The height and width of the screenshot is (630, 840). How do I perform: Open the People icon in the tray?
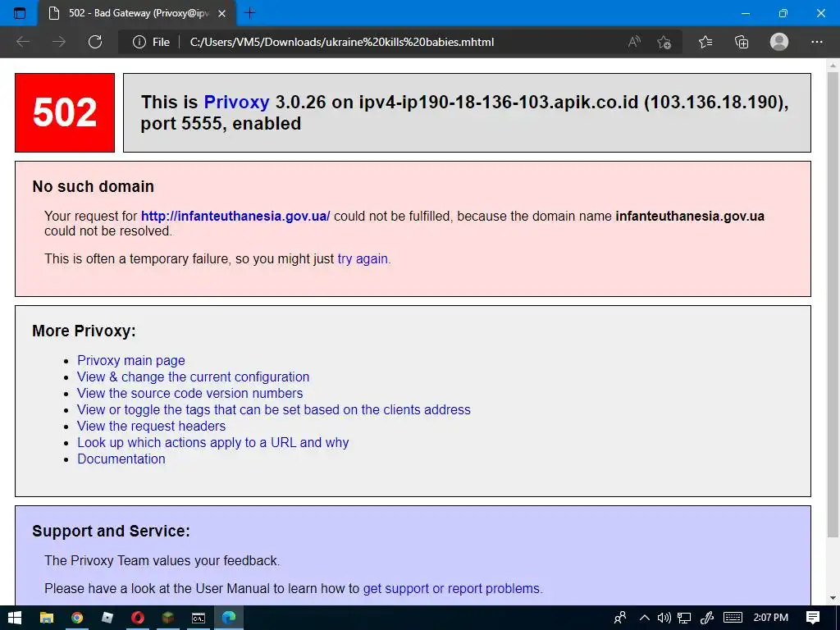point(620,618)
